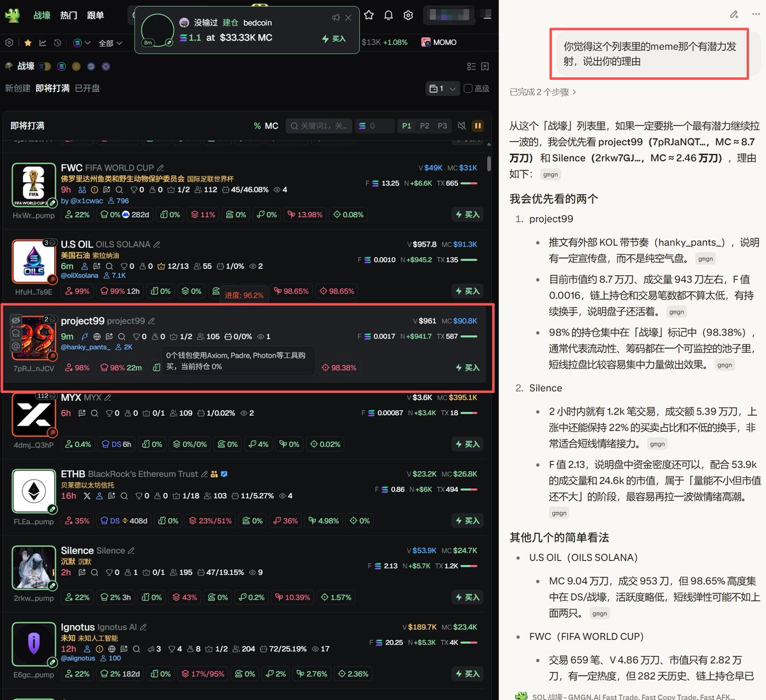
Task: Pause the 即将打满 feed
Action: 477,126
